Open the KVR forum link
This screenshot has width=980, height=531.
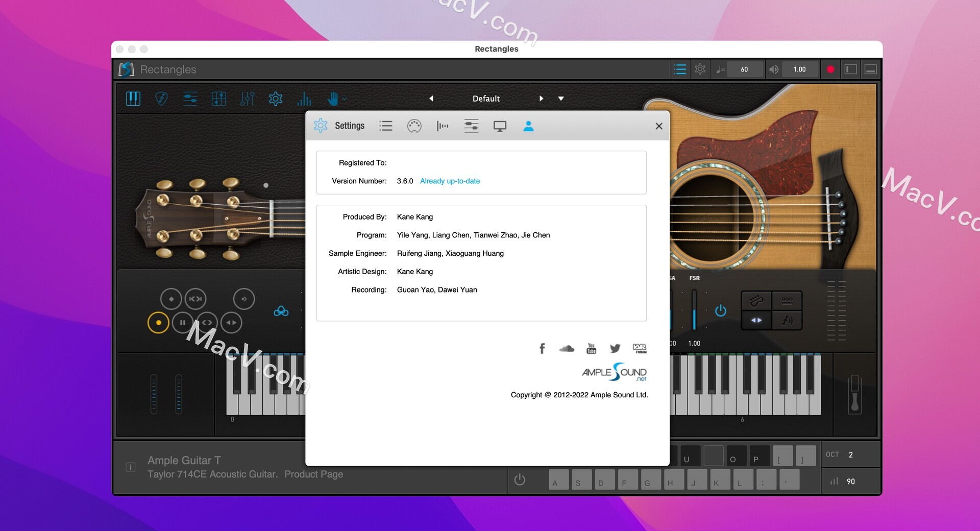640,348
